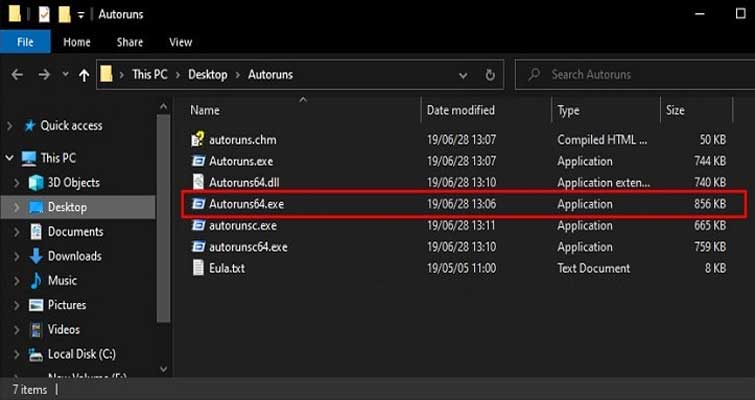Sort files by Type column

568,110
